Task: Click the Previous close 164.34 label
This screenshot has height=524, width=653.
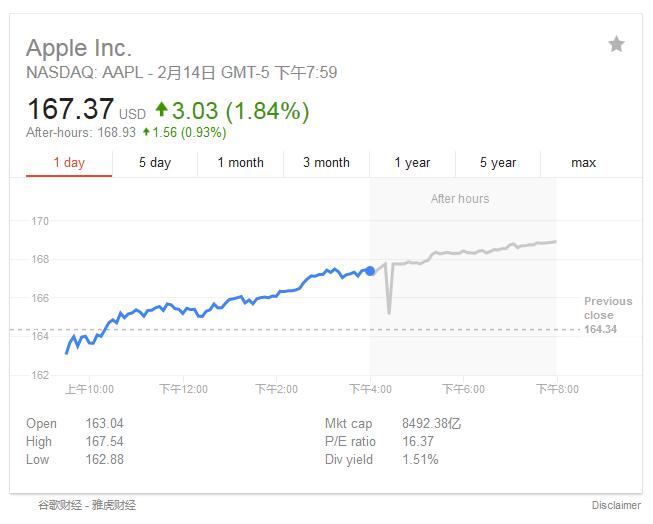Action: point(608,315)
